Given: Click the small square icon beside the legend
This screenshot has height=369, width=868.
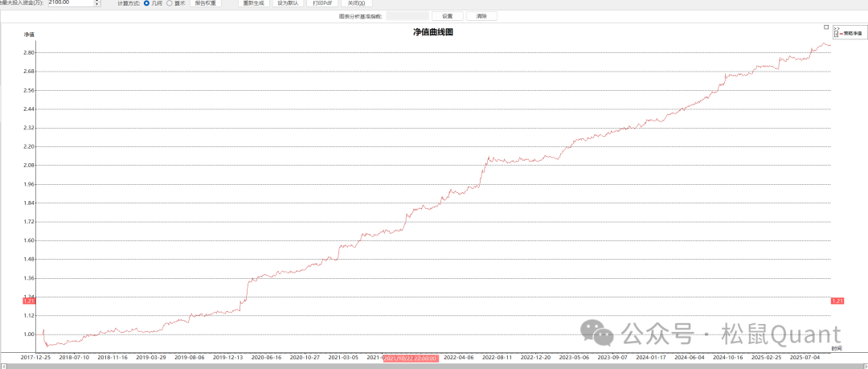Looking at the screenshot, I should point(826,27).
